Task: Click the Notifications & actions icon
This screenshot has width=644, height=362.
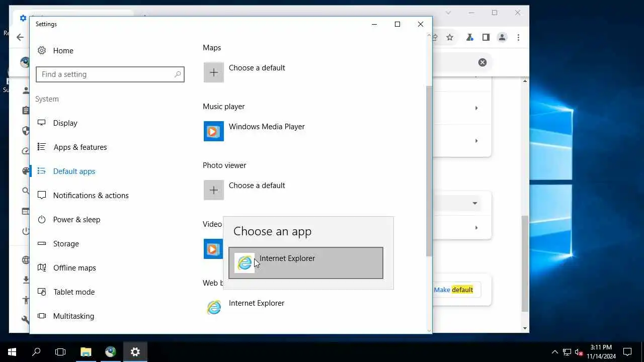Action: click(42, 195)
